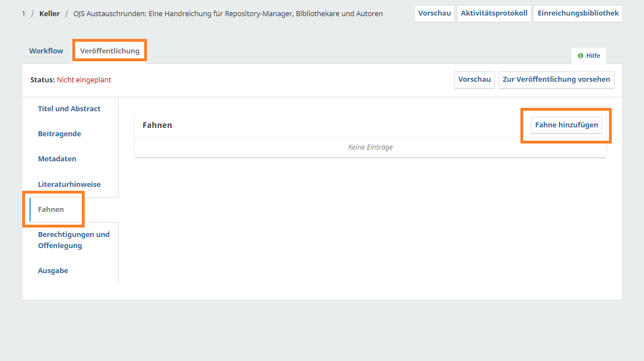Open the Aktivitätsprotokoll
This screenshot has height=361, width=644.
pos(494,13)
